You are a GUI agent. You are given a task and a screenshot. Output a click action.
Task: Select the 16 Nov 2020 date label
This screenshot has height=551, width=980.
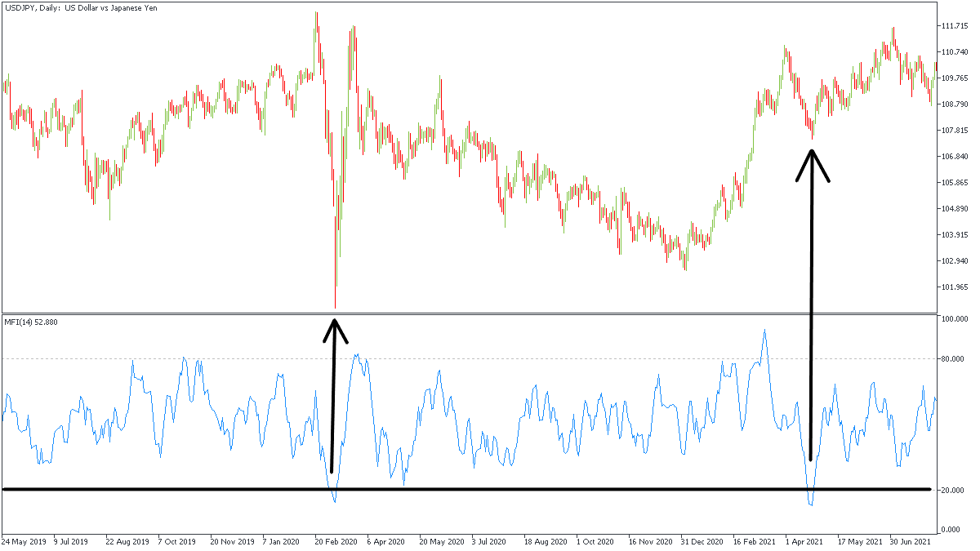pos(650,541)
